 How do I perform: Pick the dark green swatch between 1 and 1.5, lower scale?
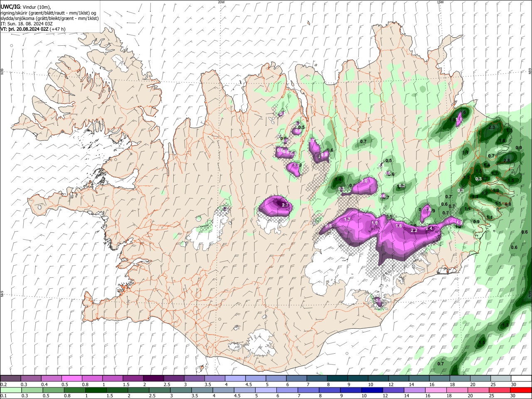coord(96,390)
